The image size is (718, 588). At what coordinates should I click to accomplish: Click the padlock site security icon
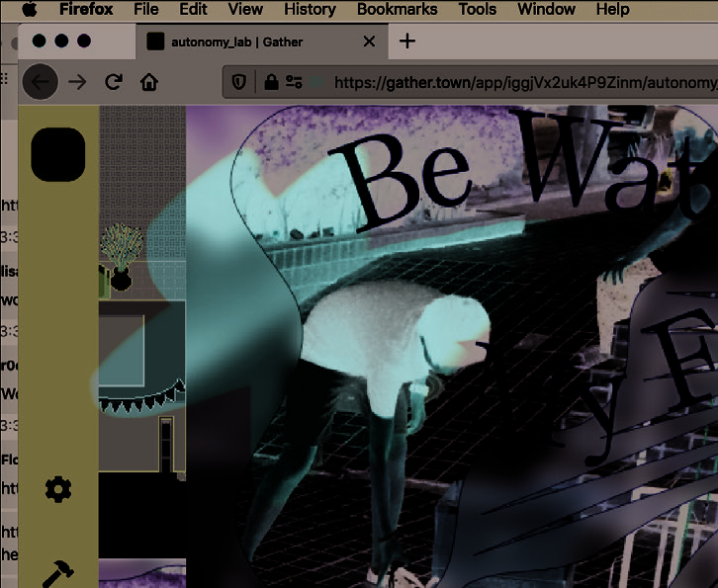(270, 82)
